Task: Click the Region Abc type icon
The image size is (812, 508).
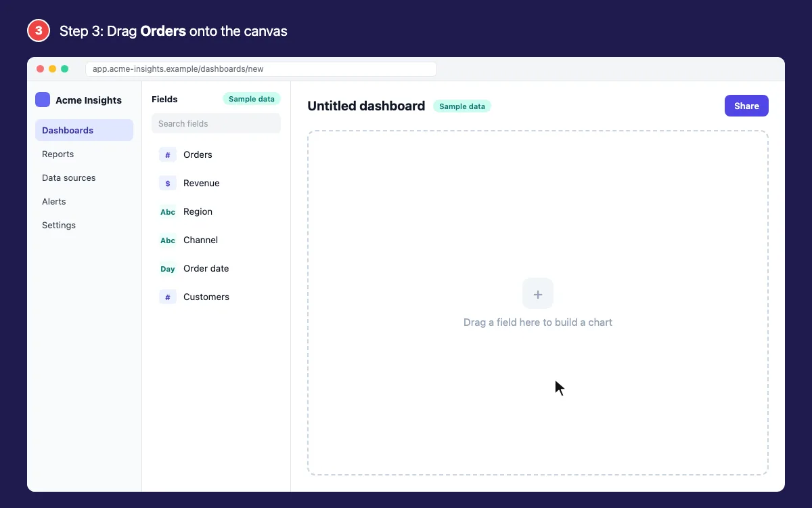Action: (x=168, y=211)
